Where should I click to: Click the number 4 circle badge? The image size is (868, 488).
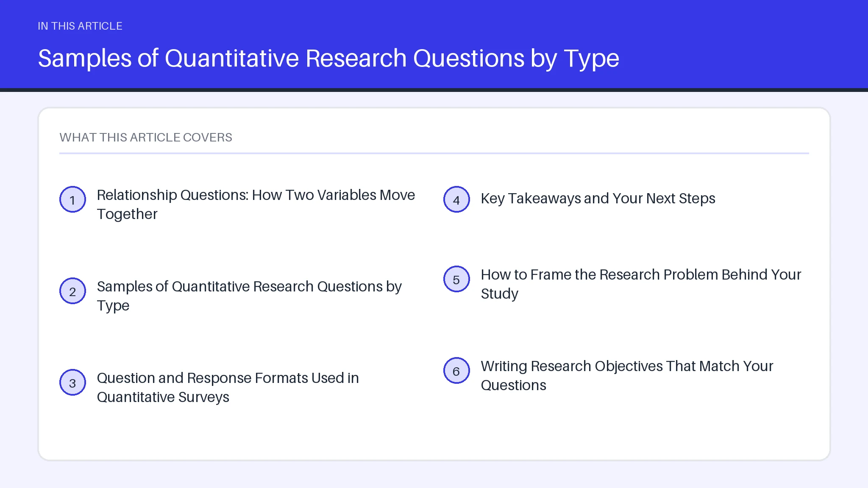456,200
